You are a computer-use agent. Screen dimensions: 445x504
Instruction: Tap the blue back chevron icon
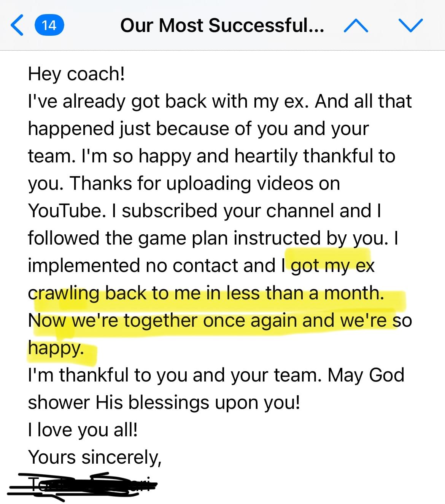coord(17,25)
